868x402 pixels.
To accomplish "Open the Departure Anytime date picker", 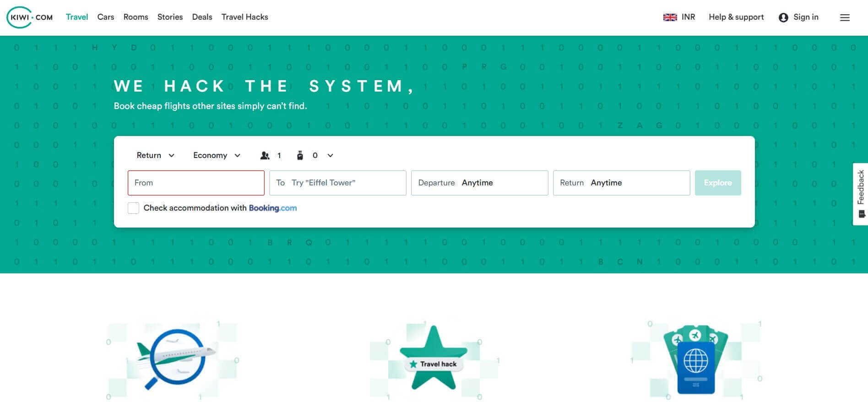I will [x=479, y=183].
